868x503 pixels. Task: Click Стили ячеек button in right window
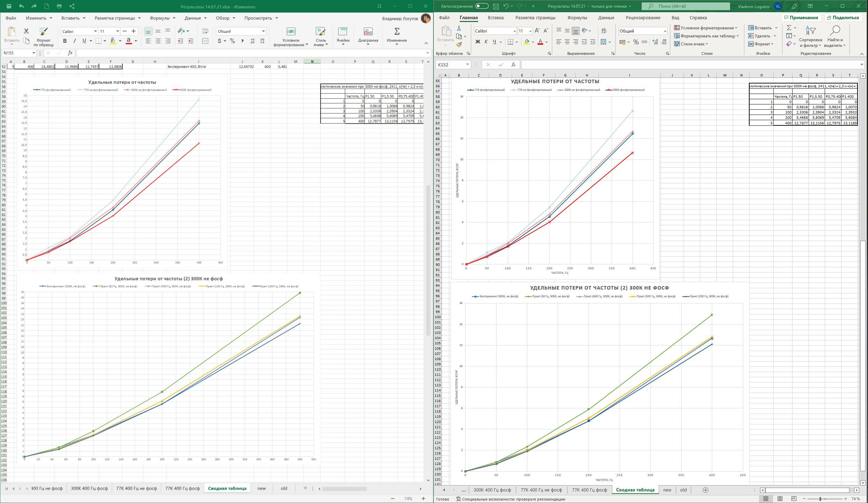coord(691,44)
